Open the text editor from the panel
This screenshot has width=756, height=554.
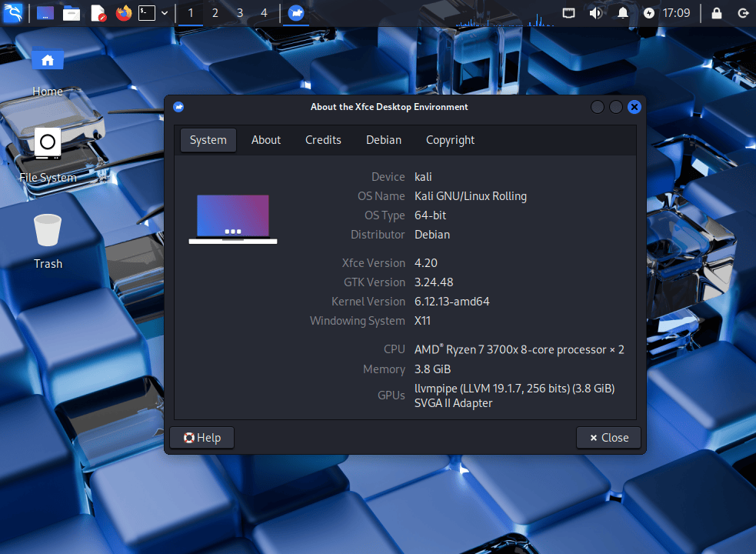tap(98, 13)
